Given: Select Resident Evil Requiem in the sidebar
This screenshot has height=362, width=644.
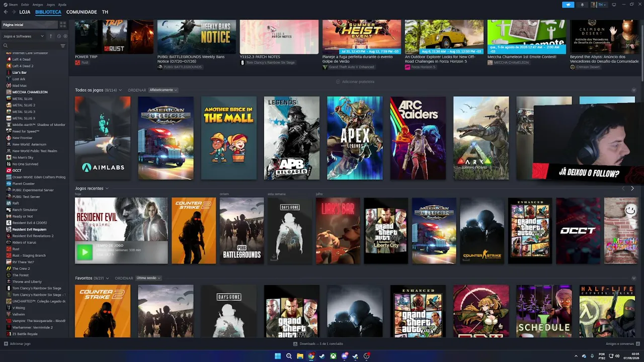Looking at the screenshot, I should [29, 229].
